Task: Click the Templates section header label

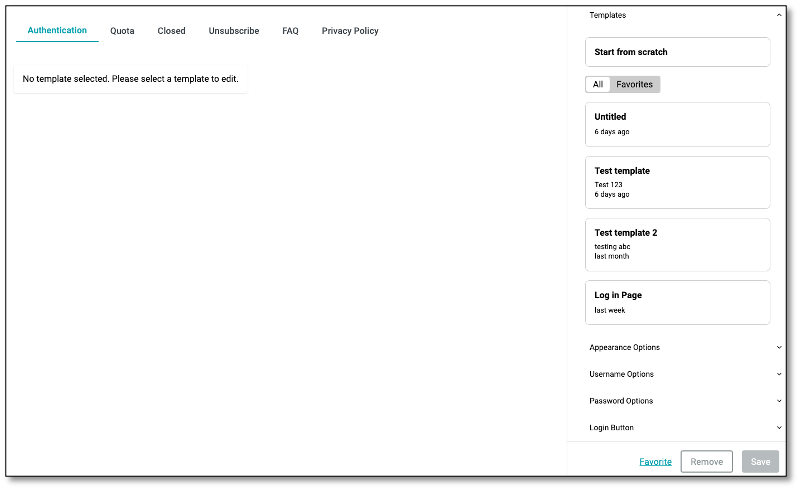Action: 607,15
